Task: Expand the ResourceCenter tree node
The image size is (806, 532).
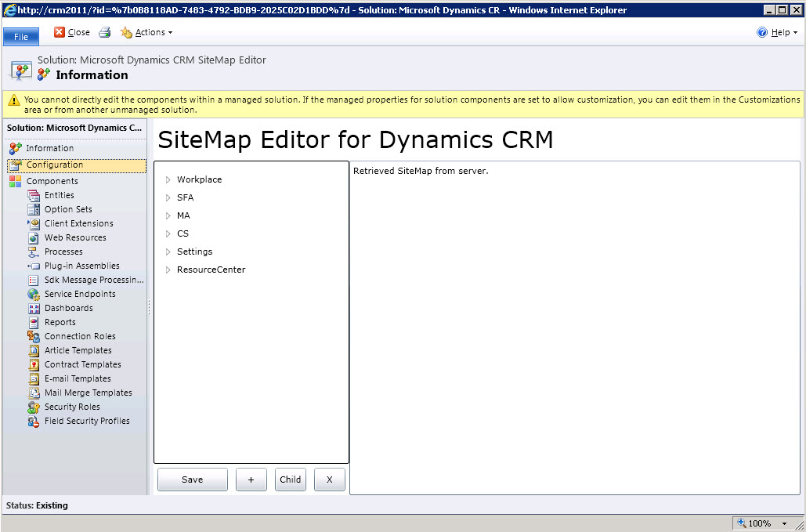Action: [x=168, y=270]
